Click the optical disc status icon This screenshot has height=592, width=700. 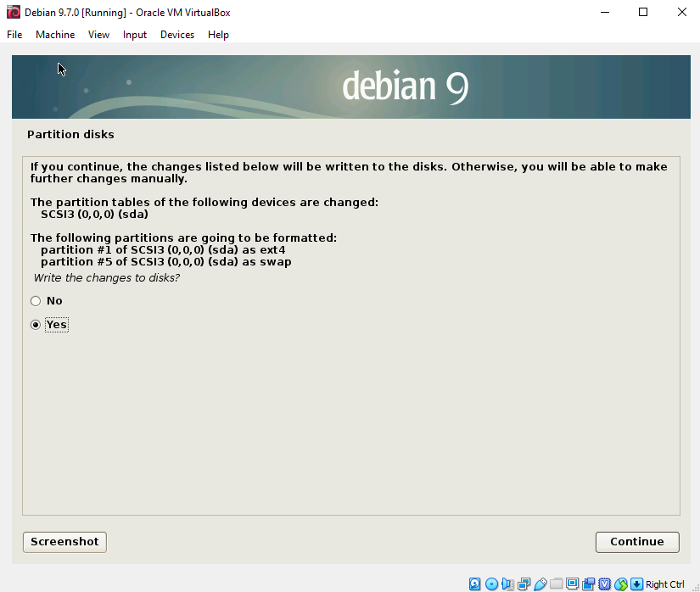click(491, 584)
